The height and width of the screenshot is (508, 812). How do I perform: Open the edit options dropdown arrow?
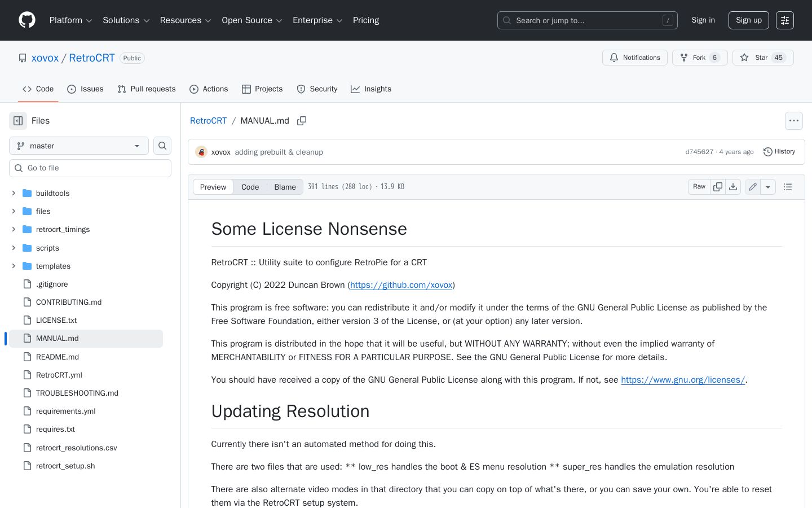768,187
